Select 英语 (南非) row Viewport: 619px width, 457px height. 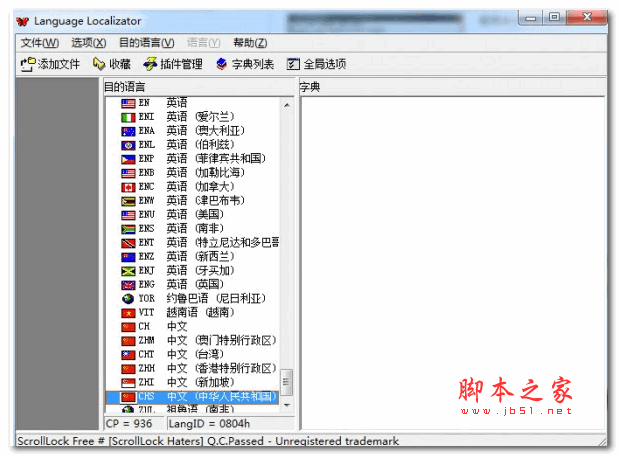pos(193,229)
